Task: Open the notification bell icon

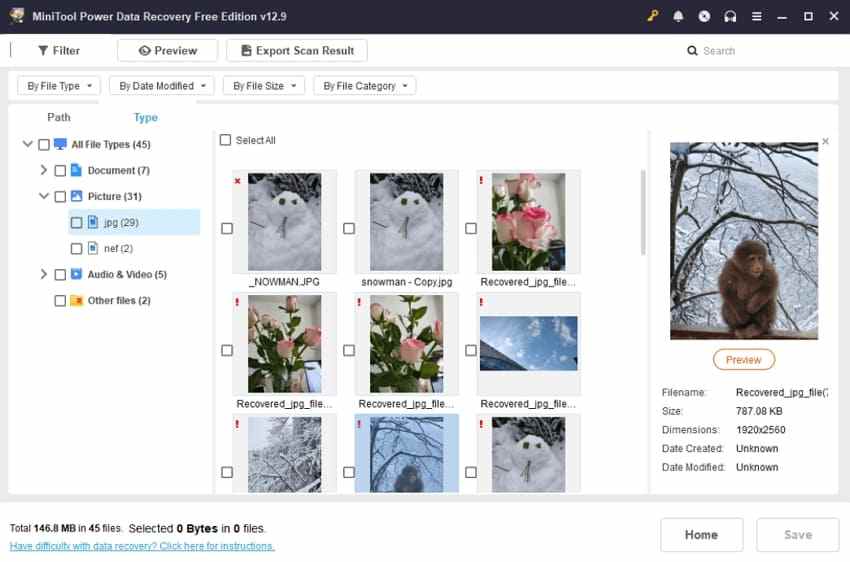Action: [x=678, y=16]
